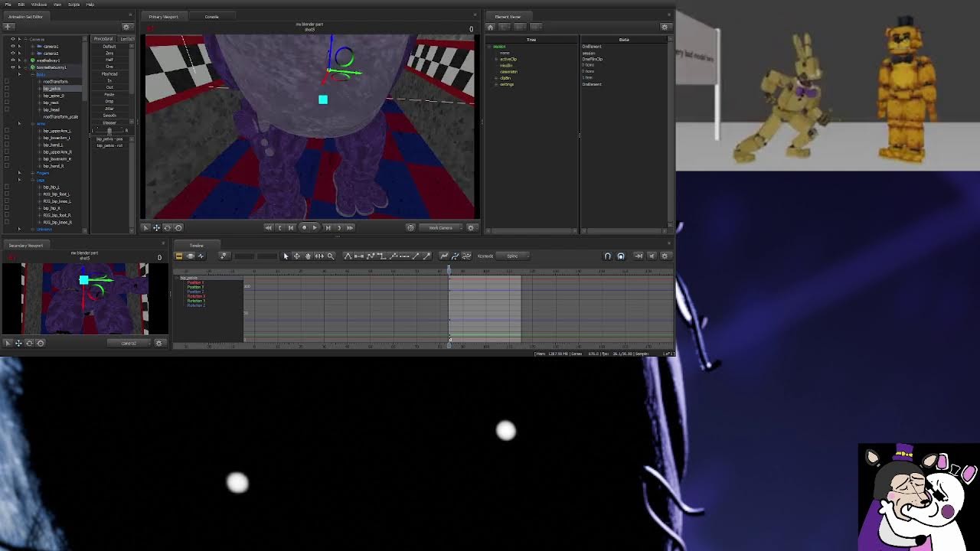Image resolution: width=980 pixels, height=551 pixels.
Task: Open Element Viewer gear settings
Action: click(x=665, y=27)
